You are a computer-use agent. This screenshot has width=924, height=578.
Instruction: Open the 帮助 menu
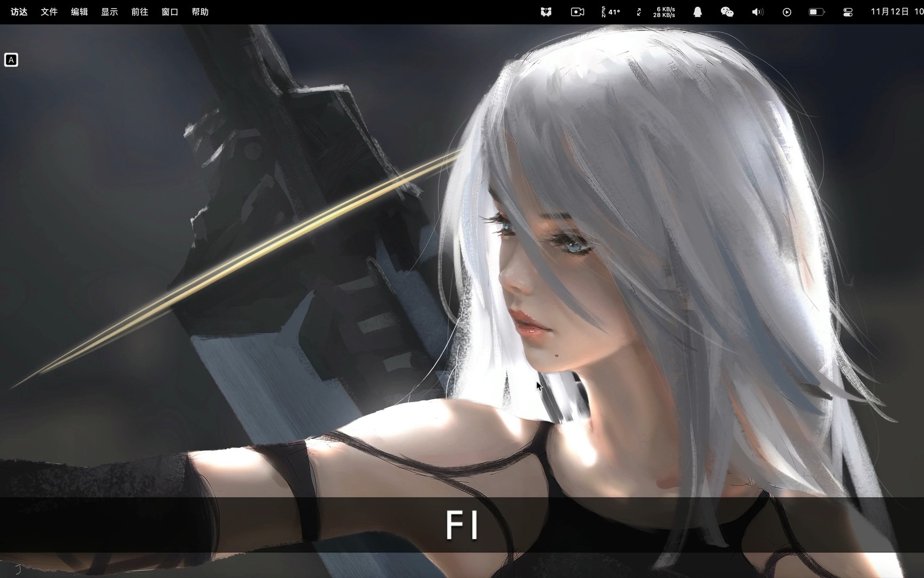200,12
